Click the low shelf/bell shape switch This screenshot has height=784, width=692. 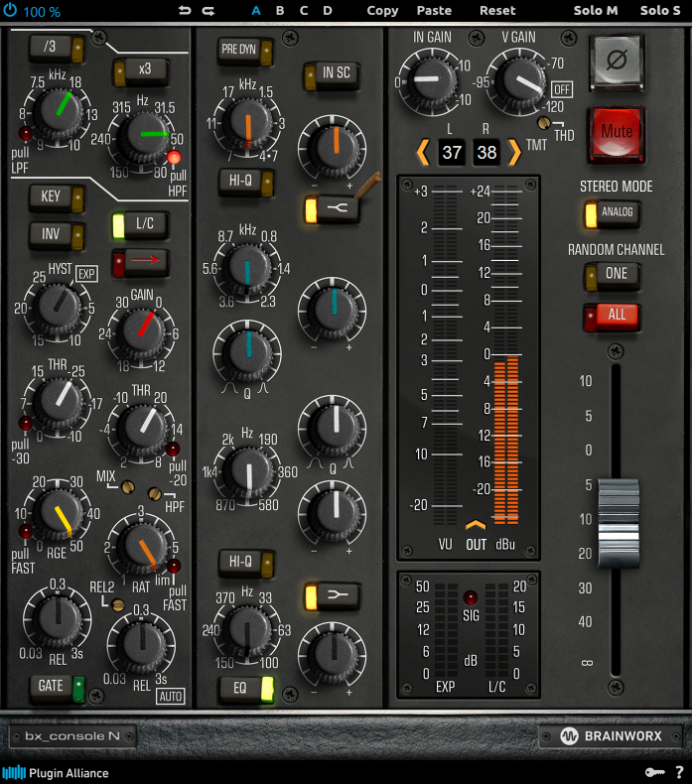point(333,595)
